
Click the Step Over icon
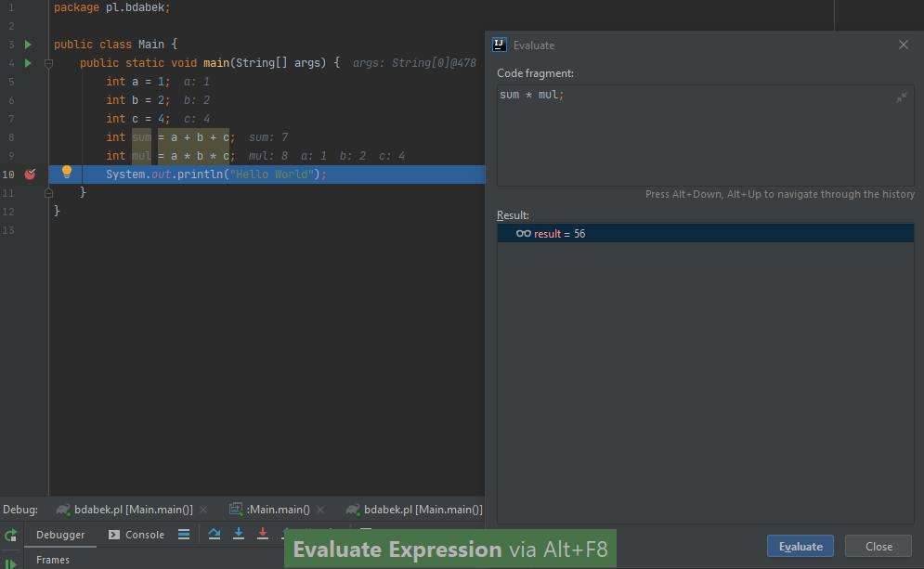215,534
